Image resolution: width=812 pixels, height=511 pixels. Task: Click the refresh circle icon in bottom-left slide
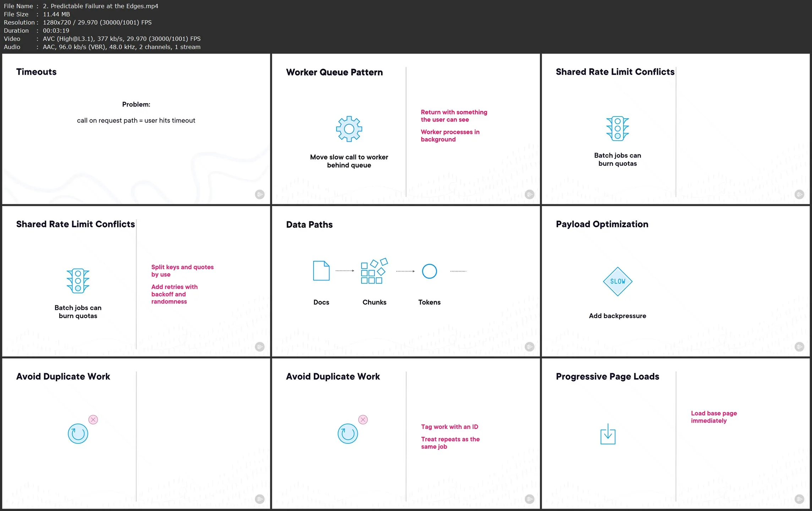pyautogui.click(x=78, y=434)
